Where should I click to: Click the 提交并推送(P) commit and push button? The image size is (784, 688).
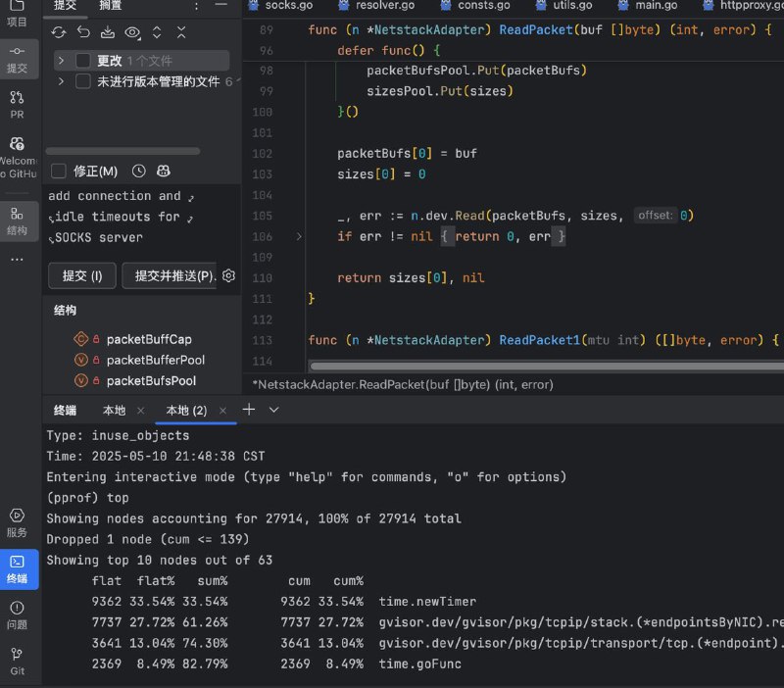click(170, 275)
